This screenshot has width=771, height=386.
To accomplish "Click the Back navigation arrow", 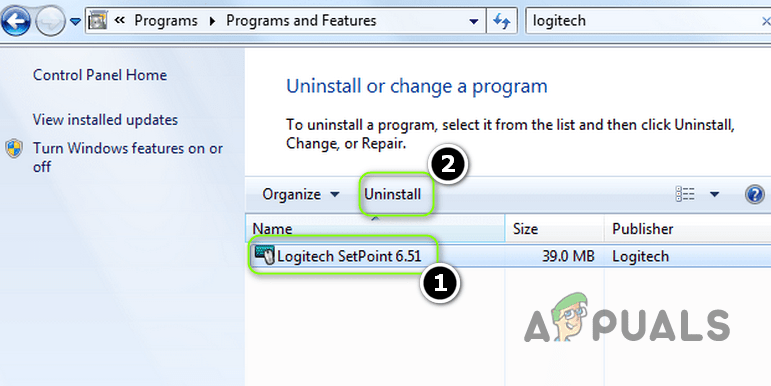I will pos(15,21).
